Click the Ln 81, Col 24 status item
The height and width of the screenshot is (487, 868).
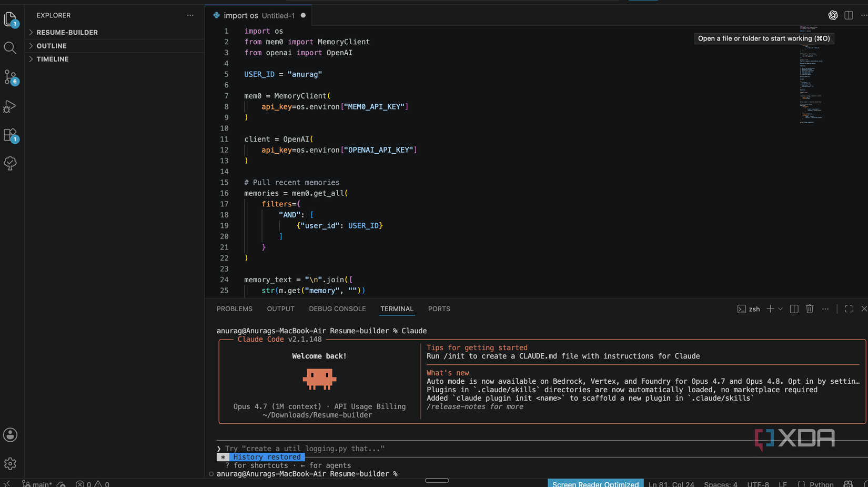671,484
